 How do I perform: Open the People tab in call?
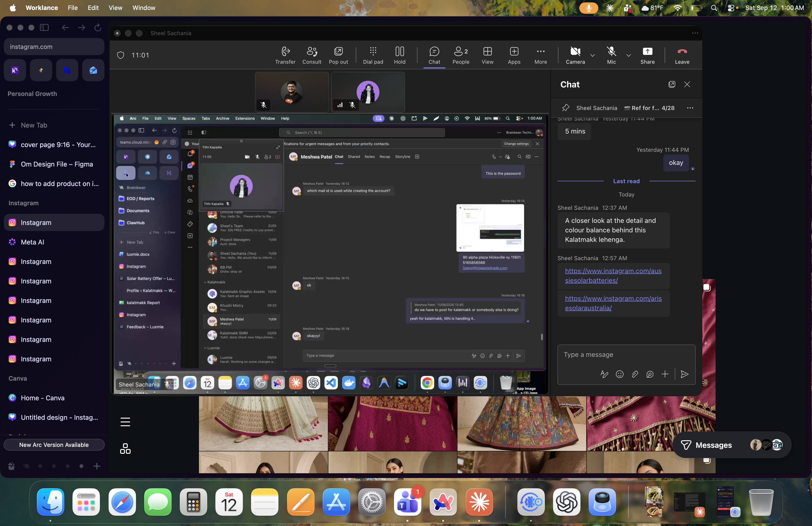461,55
